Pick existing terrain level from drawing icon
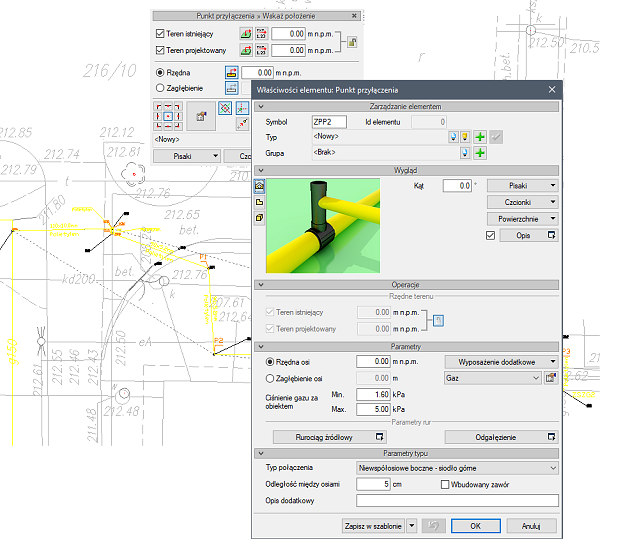This screenshot has width=620, height=560. pos(246,34)
